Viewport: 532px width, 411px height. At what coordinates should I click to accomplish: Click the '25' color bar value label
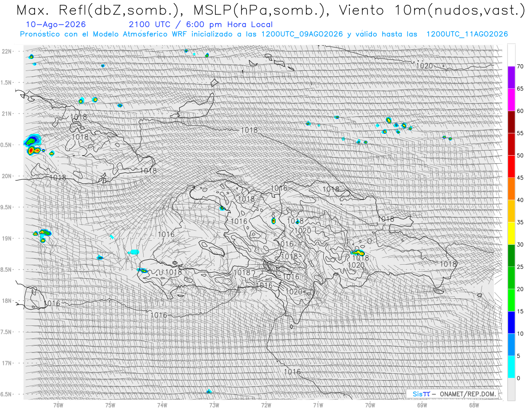[520, 267]
